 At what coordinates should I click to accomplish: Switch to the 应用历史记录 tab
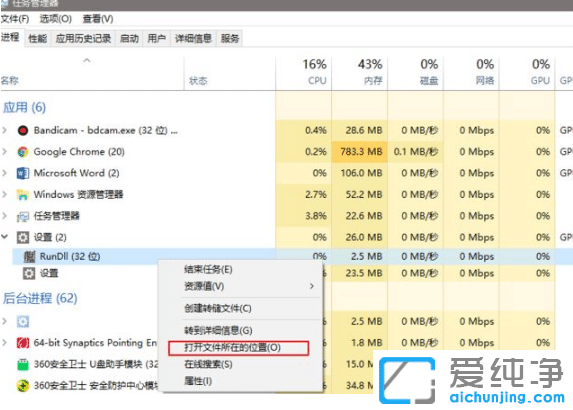click(84, 38)
